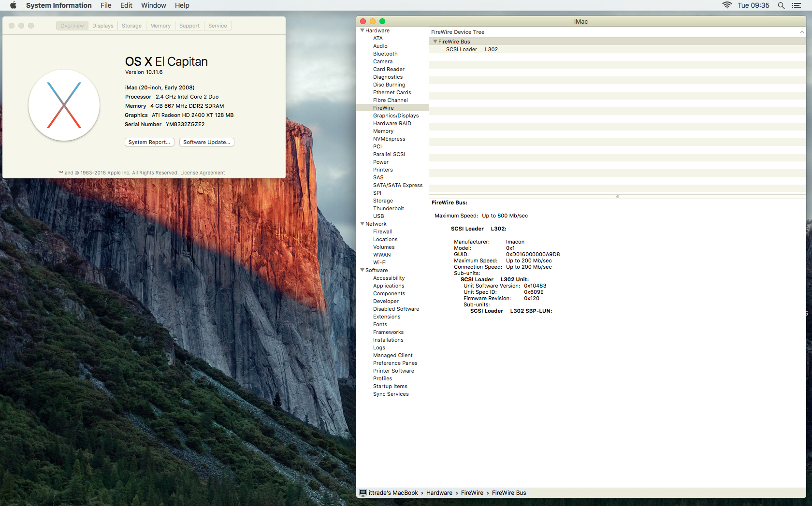
Task: Click the System Report... button
Action: click(x=149, y=142)
